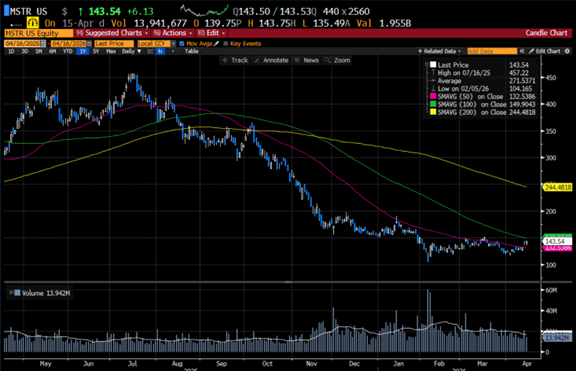Toggle the Key Events checkbox

[x=226, y=43]
